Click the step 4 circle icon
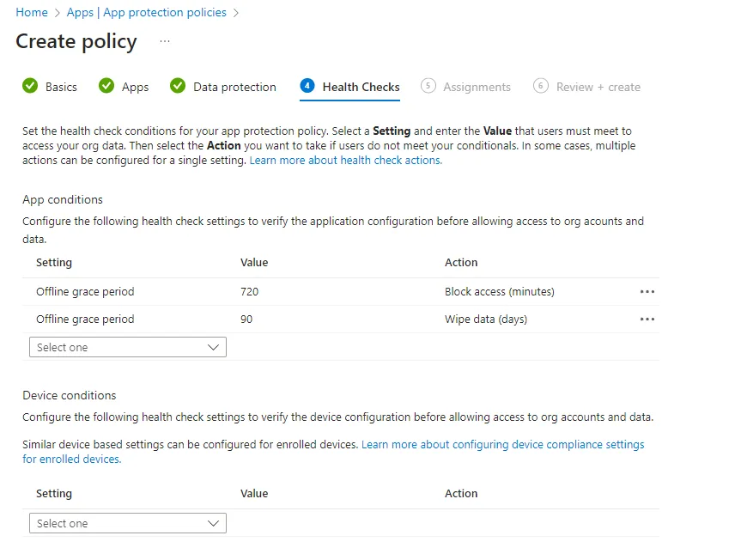741x560 pixels. (307, 86)
